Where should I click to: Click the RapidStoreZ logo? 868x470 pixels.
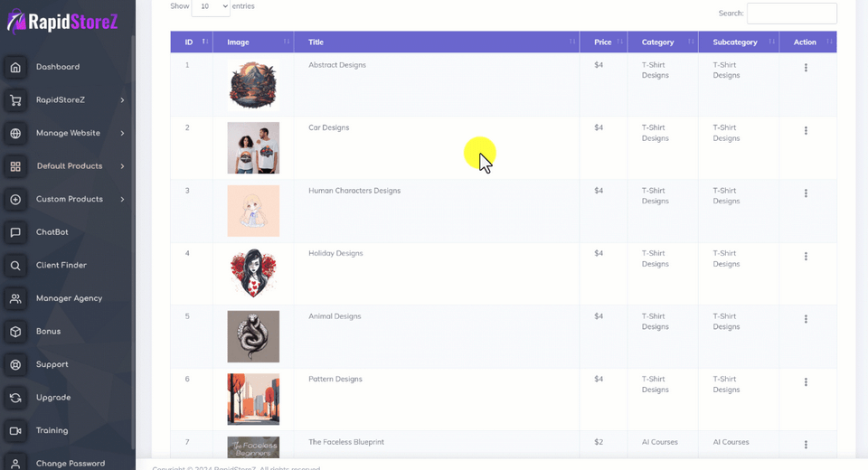62,22
